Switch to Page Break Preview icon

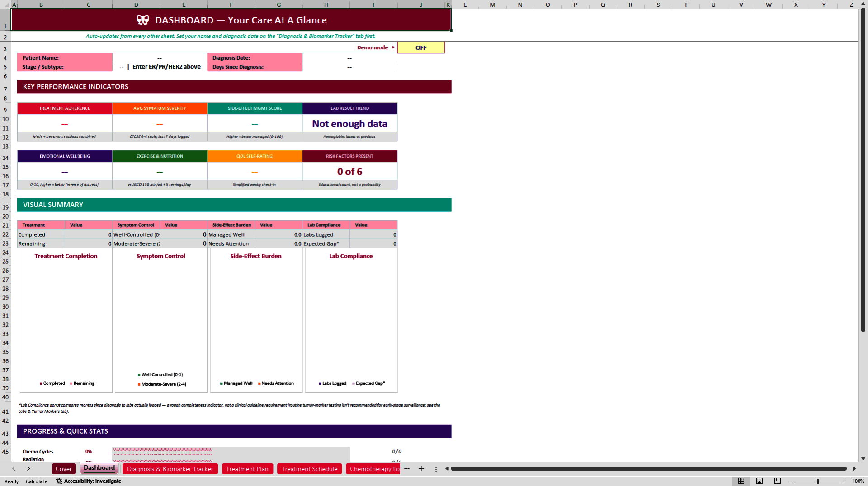(778, 481)
